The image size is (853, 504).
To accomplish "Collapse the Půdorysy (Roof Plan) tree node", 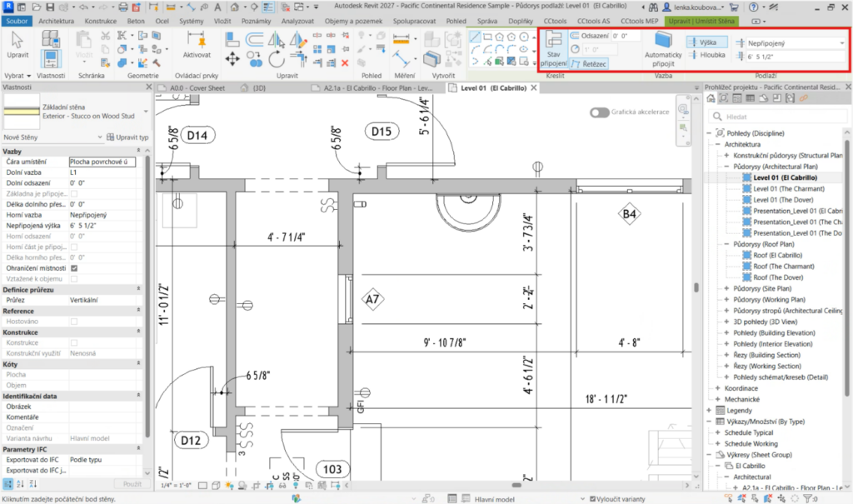I will click(x=726, y=244).
